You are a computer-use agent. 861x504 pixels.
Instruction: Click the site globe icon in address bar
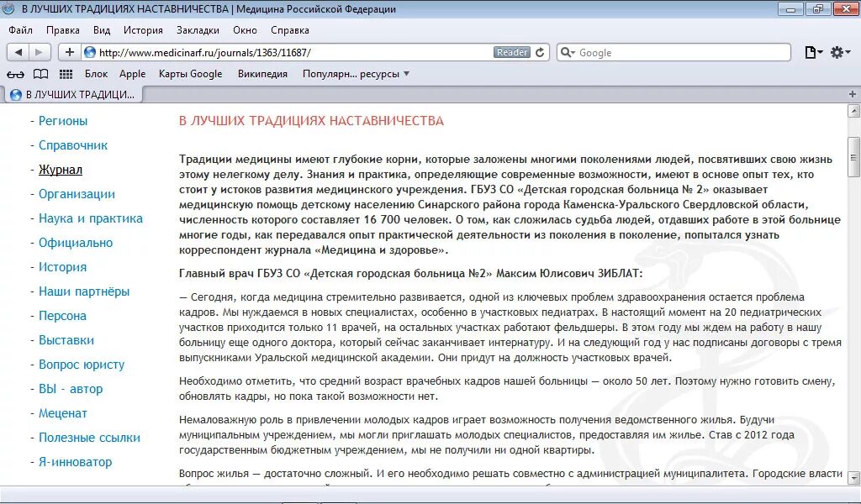click(89, 52)
